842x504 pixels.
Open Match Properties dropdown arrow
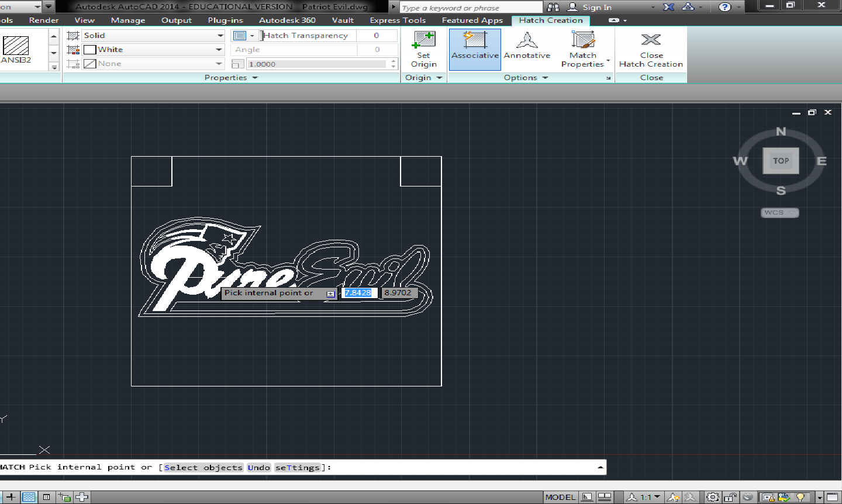point(608,60)
